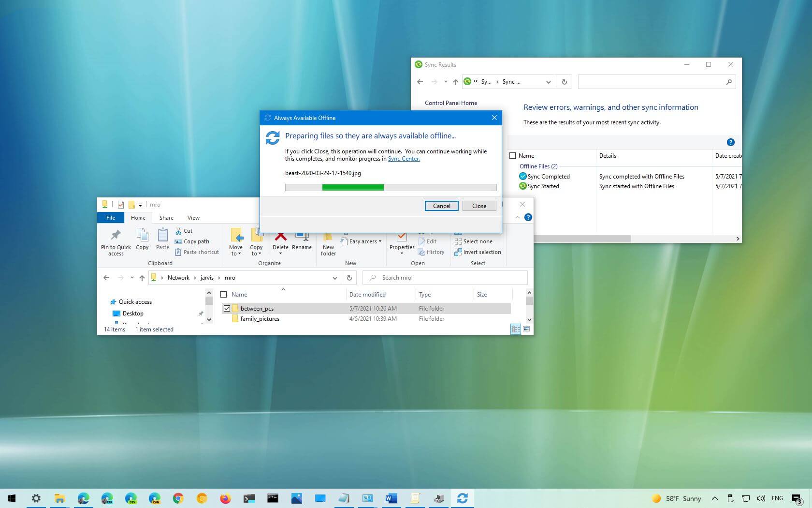Create a New folder using its ribbon icon

click(x=328, y=239)
